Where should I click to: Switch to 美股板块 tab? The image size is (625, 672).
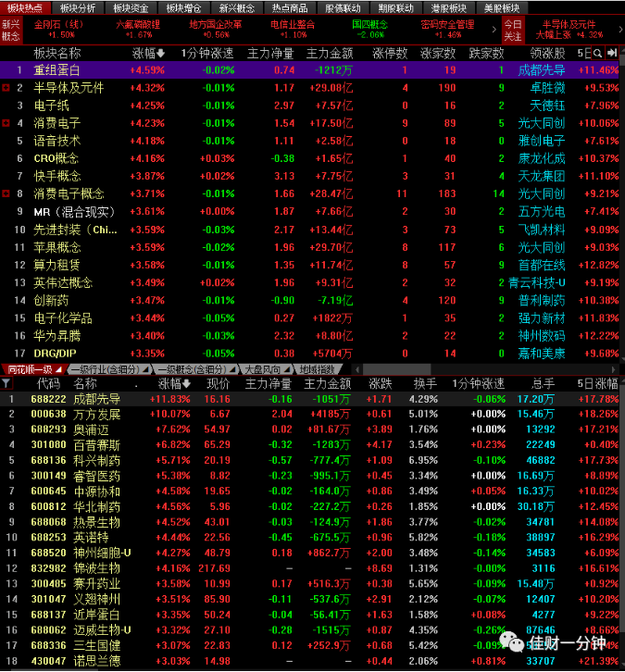pyautogui.click(x=502, y=7)
